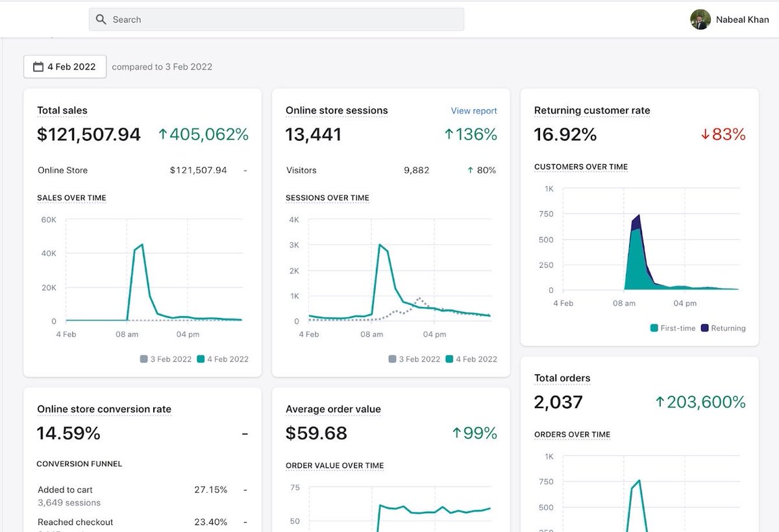The width and height of the screenshot is (779, 532).
Task: Click the 136% sessions increase indicator
Action: 471,134
